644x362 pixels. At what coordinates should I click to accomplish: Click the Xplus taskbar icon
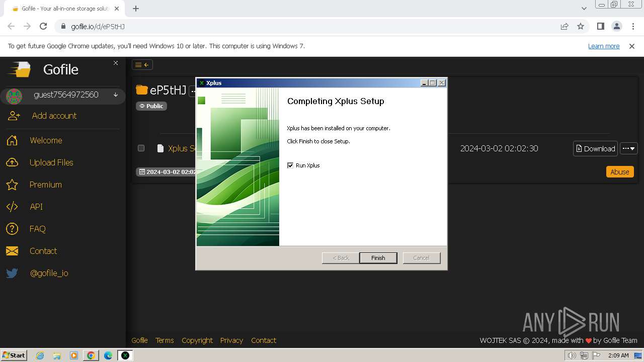pos(125,355)
